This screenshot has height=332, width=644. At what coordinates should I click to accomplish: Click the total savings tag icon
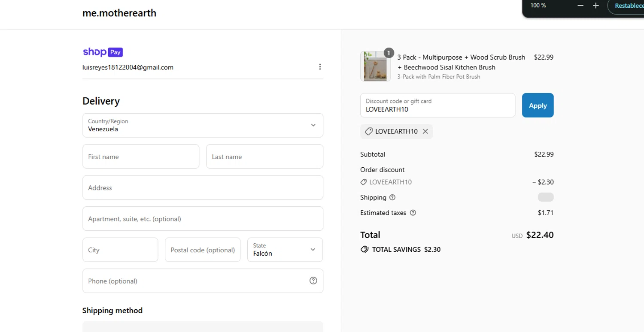(x=365, y=249)
